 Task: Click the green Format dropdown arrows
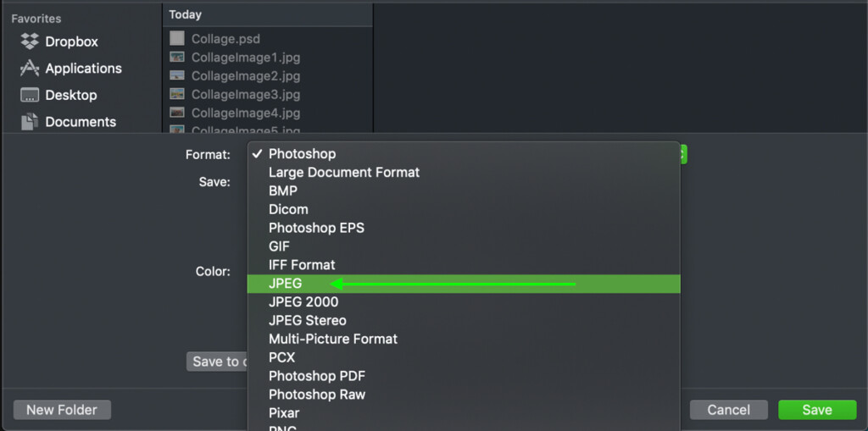pos(683,154)
